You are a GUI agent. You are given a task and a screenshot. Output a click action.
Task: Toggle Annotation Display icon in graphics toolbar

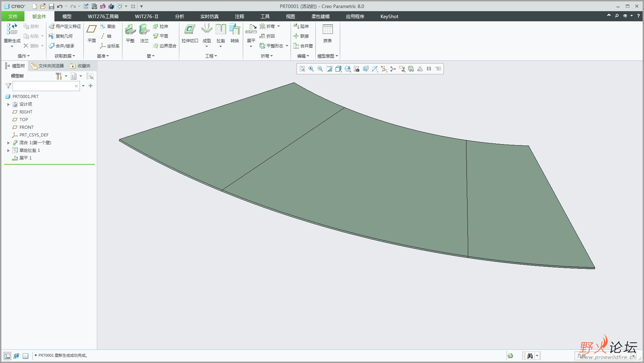pos(402,69)
